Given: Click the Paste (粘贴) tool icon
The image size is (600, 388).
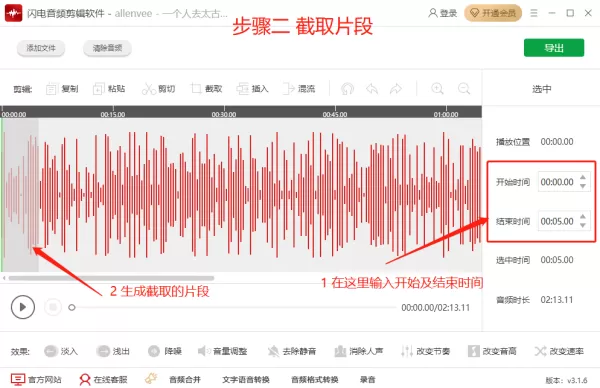Looking at the screenshot, I should click(98, 89).
